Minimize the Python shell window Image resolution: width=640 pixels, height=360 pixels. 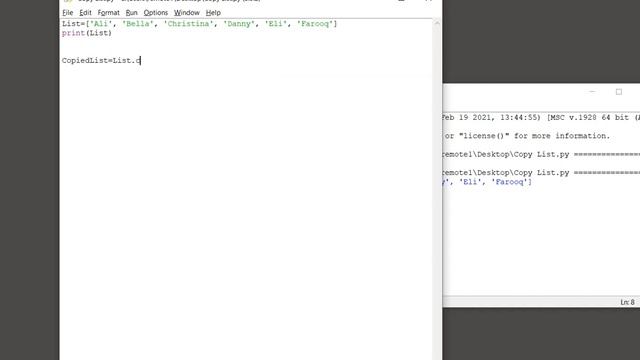(x=592, y=92)
